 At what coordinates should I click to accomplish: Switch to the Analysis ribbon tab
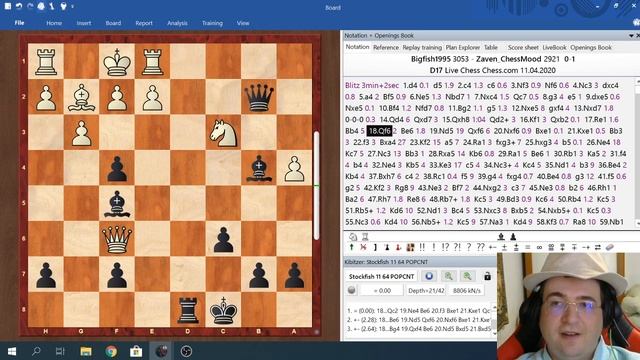177,23
